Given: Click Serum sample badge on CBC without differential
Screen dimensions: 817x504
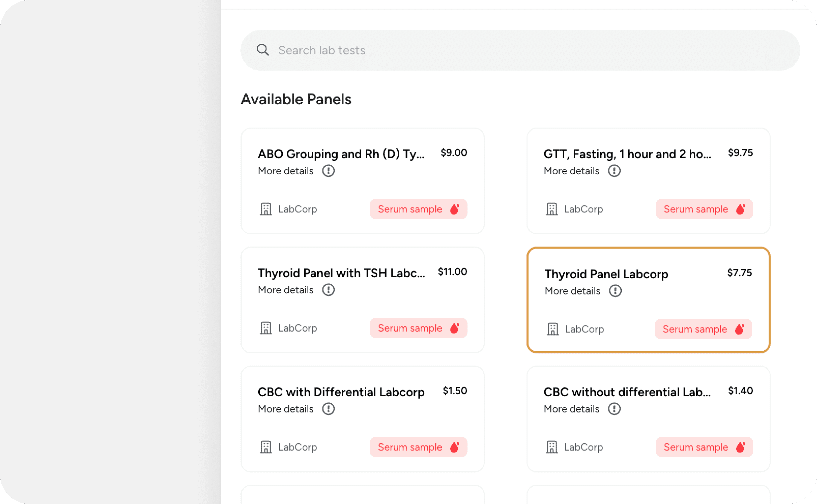Looking at the screenshot, I should (x=704, y=447).
